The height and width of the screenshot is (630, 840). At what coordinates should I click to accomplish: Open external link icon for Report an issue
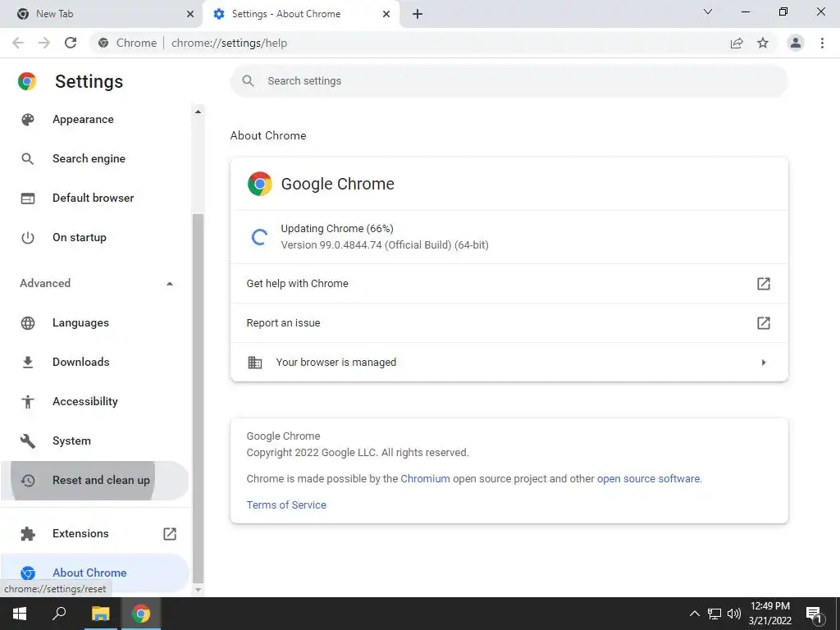[764, 323]
